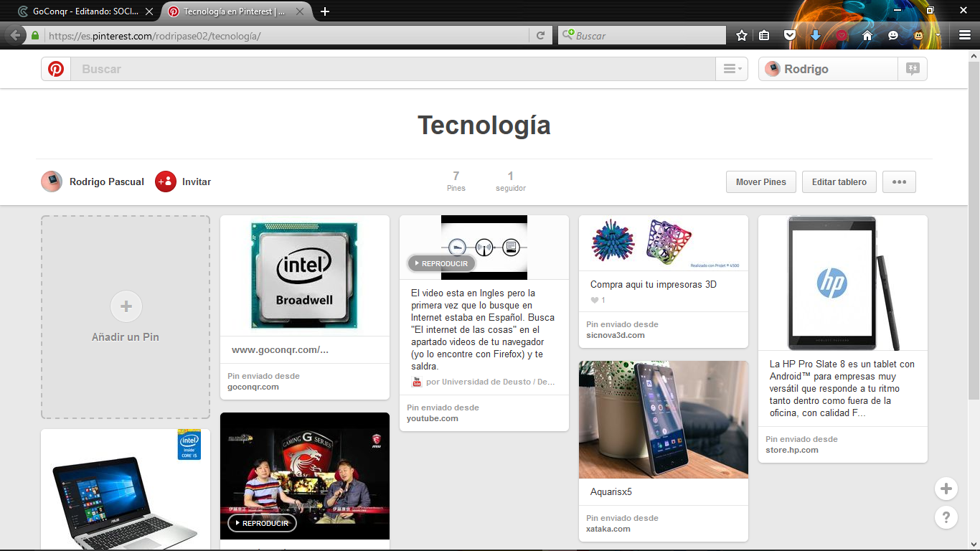Close the GoConqr tab
980x551 pixels.
tap(149, 11)
